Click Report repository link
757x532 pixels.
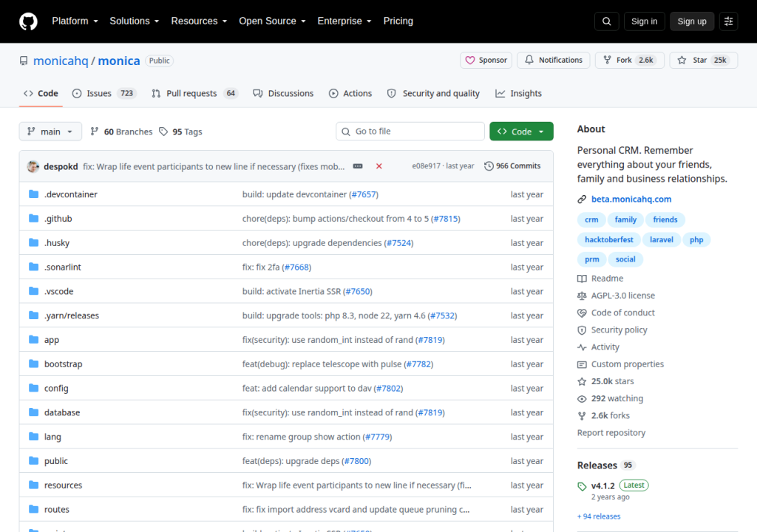point(611,433)
